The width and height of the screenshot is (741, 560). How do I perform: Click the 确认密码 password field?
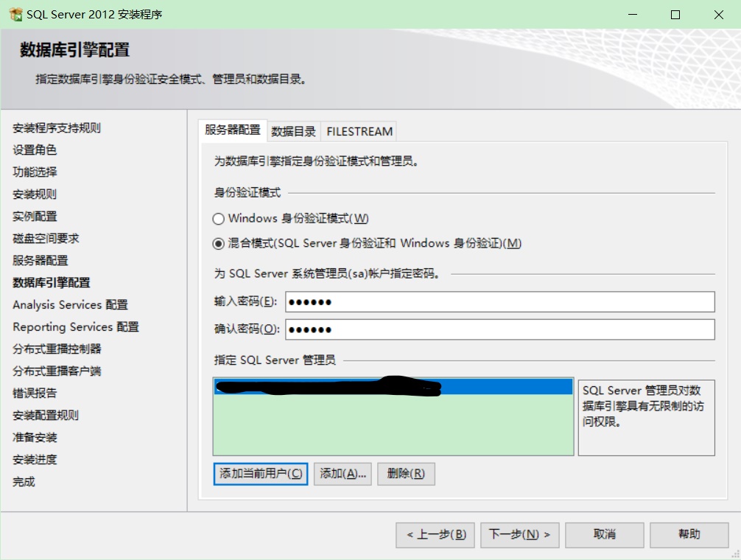[x=500, y=329]
